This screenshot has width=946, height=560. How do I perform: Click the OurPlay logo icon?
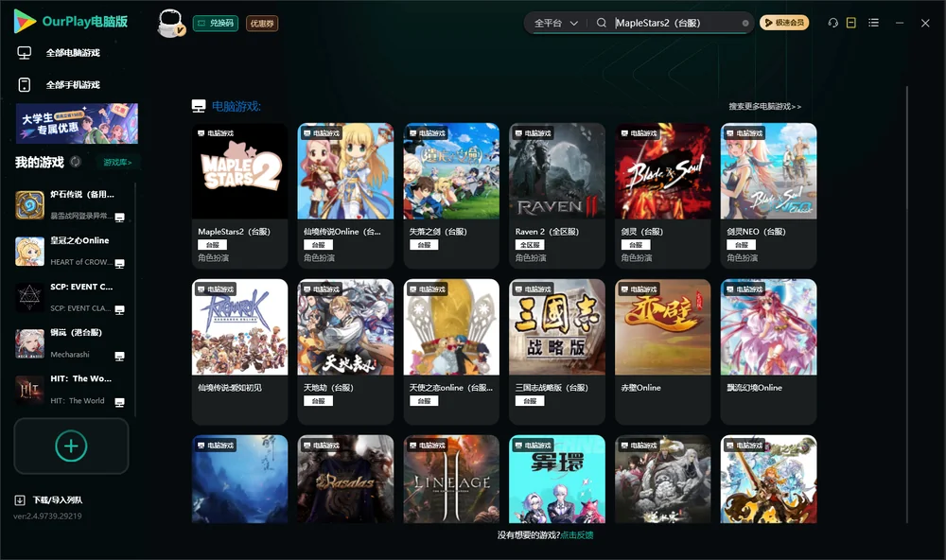click(25, 21)
